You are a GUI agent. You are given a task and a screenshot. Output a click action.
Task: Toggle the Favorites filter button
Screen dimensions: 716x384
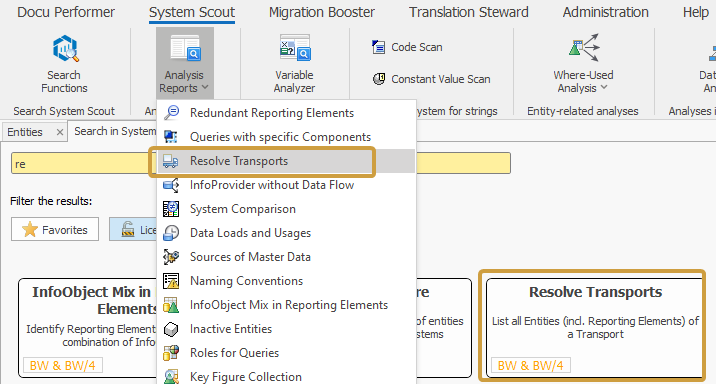pos(55,229)
